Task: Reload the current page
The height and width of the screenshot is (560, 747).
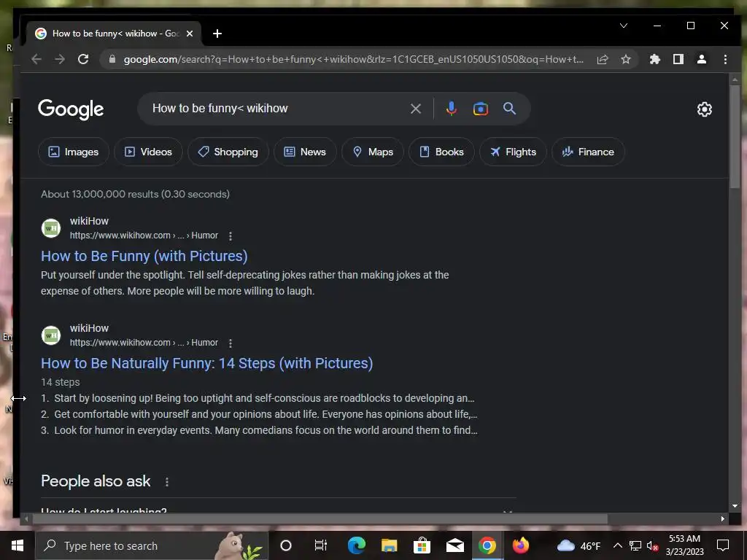Action: (x=83, y=59)
